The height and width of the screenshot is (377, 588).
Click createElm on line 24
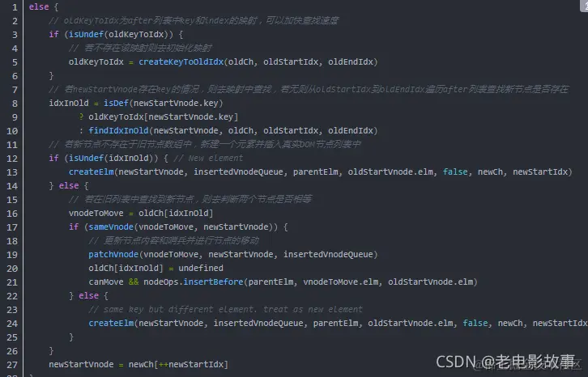[x=111, y=323]
